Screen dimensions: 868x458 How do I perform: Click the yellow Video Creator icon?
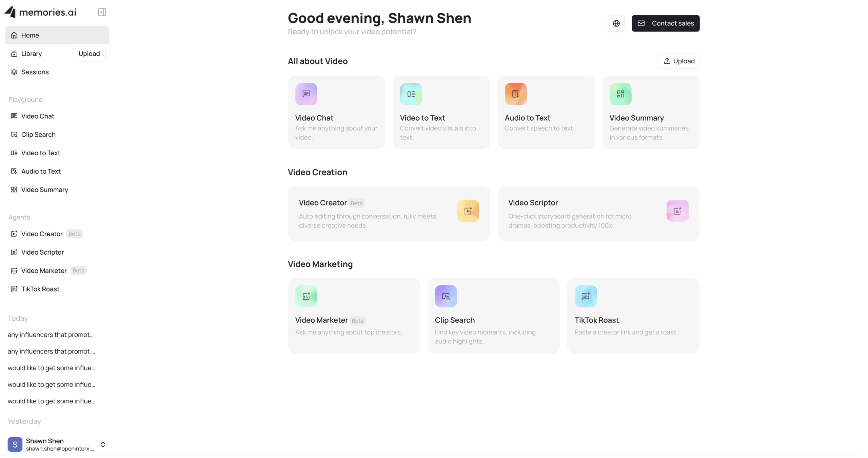tap(468, 211)
